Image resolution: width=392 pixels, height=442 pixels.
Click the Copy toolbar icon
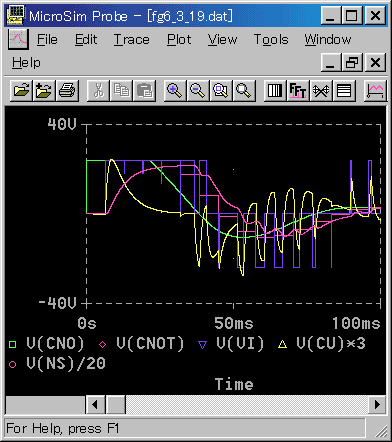click(121, 90)
